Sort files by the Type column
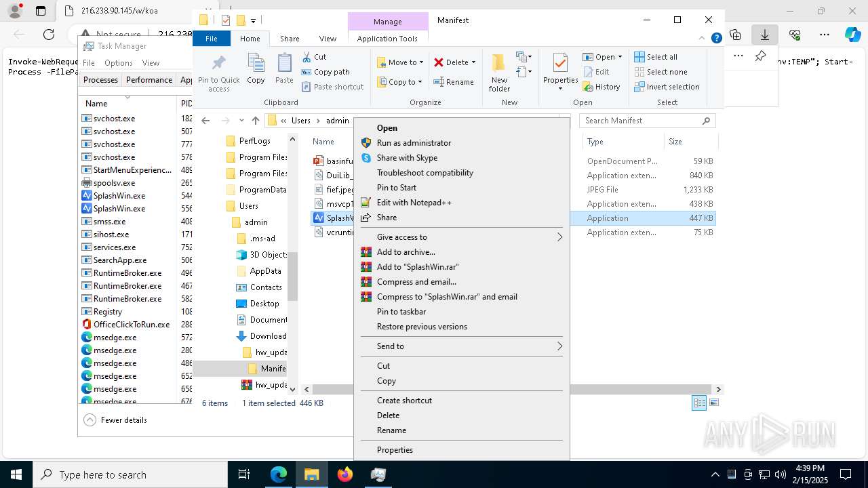This screenshot has width=868, height=488. 623,142
